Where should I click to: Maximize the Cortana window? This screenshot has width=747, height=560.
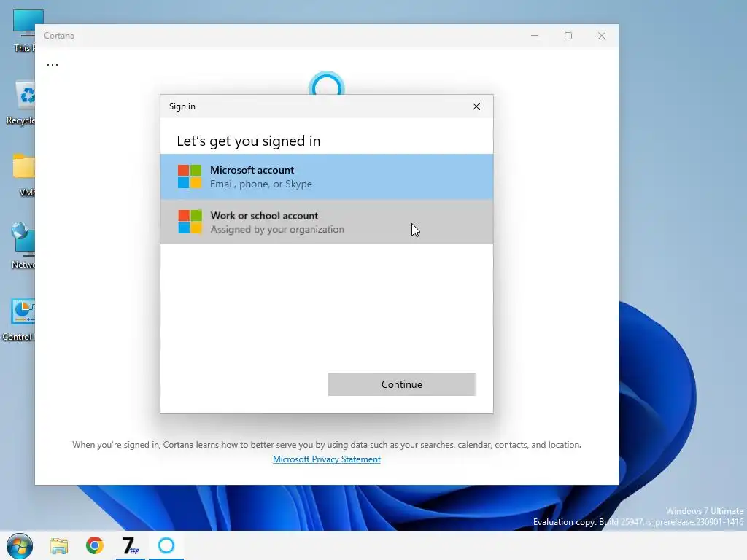pyautogui.click(x=568, y=36)
